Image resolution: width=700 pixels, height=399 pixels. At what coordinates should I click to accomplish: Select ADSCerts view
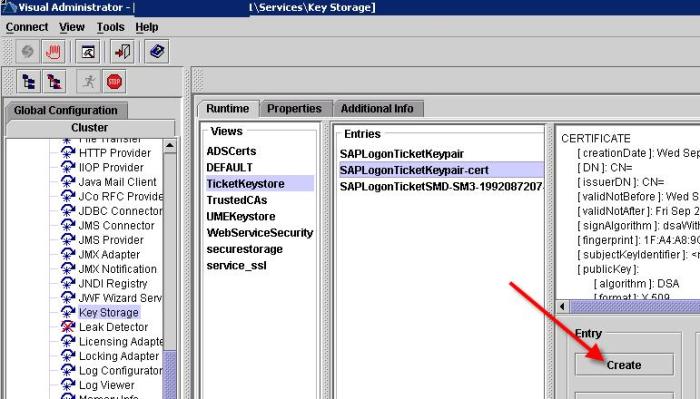point(231,151)
